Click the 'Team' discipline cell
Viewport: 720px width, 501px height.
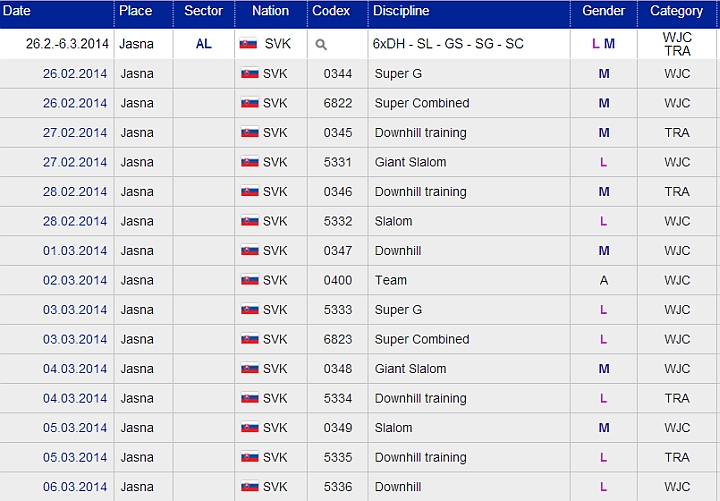point(391,280)
